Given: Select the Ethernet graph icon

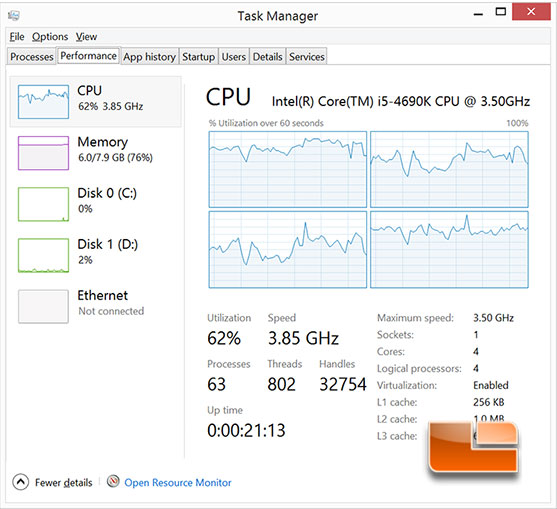Looking at the screenshot, I should pyautogui.click(x=43, y=307).
